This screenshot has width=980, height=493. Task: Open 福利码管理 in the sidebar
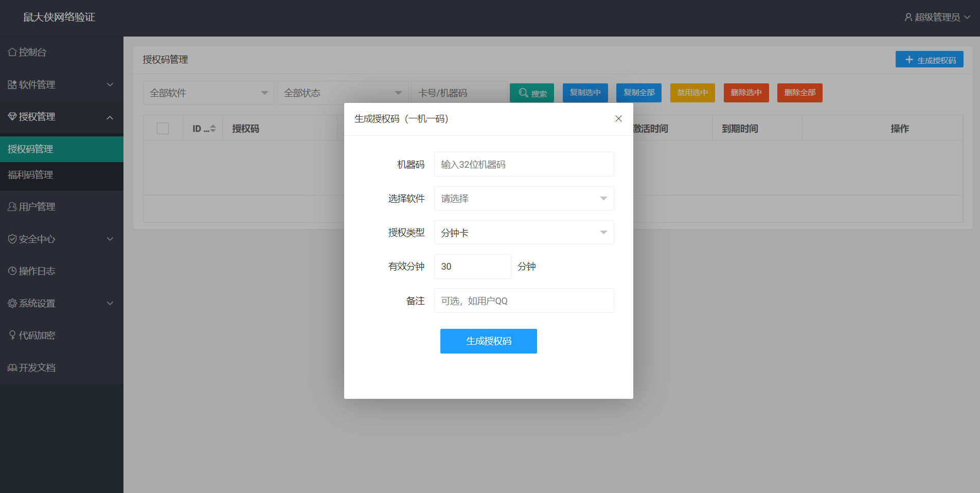[31, 175]
